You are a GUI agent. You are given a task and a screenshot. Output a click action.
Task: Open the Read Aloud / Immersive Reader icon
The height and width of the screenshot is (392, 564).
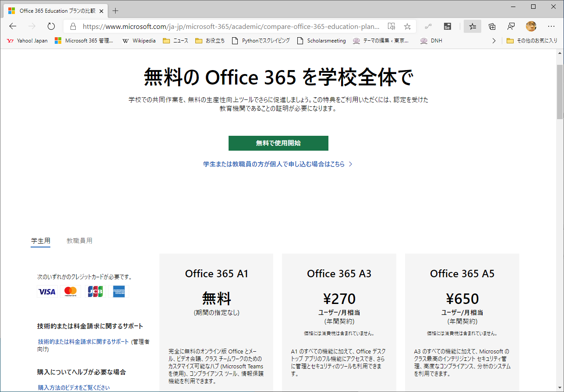point(391,26)
